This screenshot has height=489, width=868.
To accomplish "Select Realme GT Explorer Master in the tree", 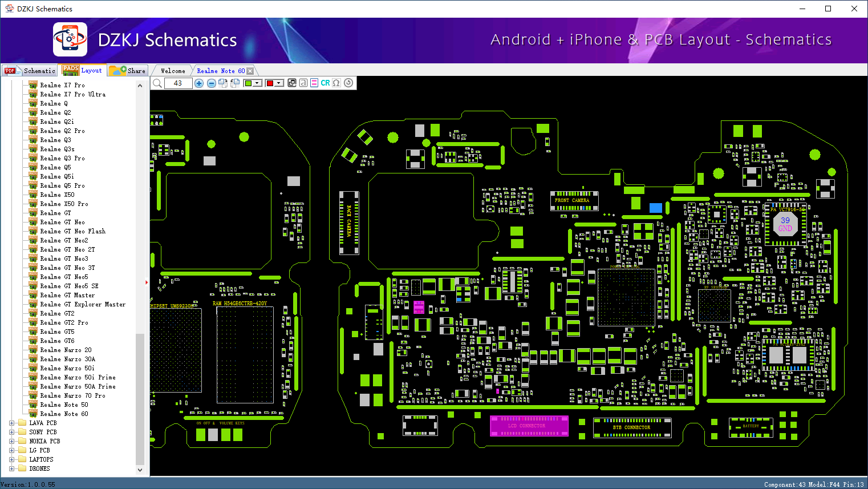I will click(x=83, y=304).
